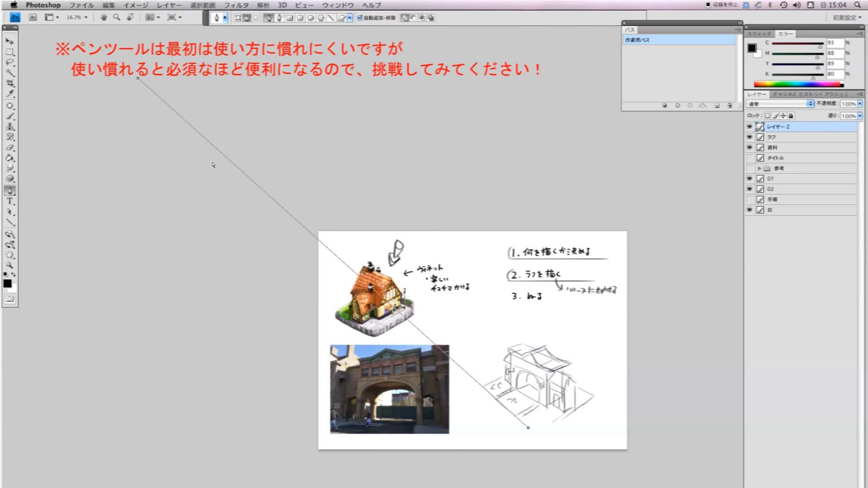Open the pen tool preset picker dropdown
Viewport: 868px width, 488px height.
click(x=225, y=18)
